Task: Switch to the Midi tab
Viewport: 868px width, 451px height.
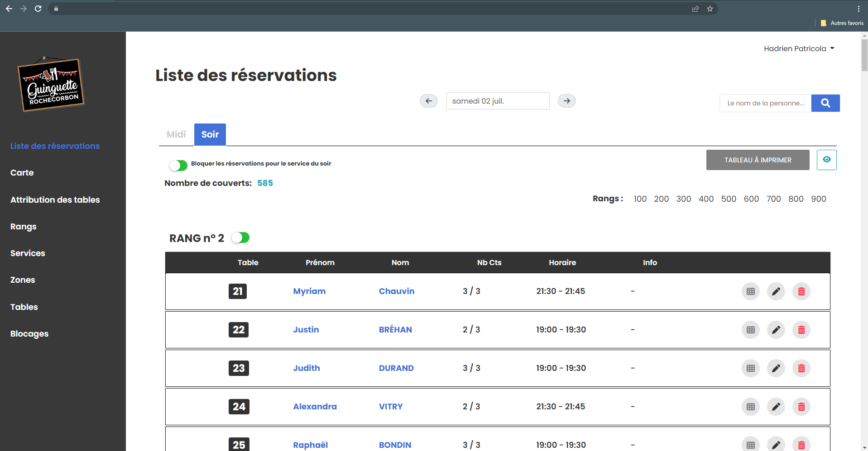Action: coord(176,134)
